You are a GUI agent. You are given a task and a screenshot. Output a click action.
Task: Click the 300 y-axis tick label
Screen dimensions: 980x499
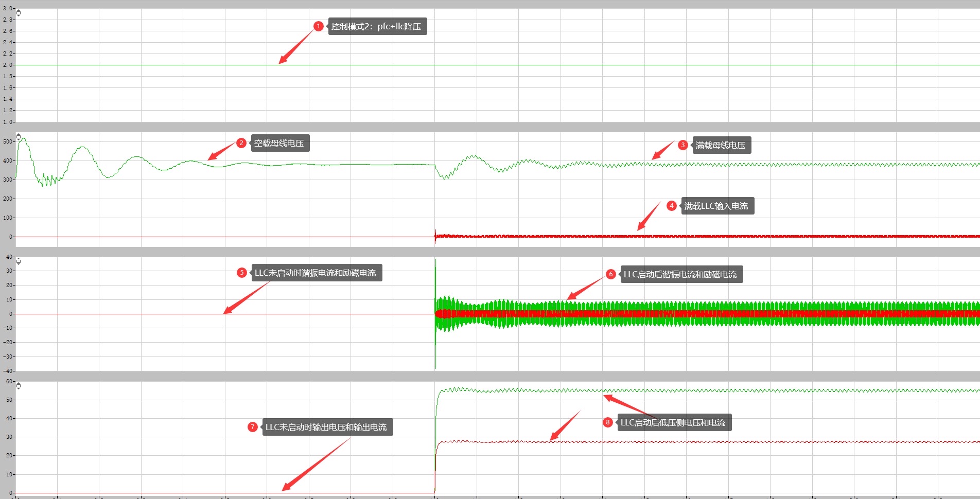tap(8, 180)
